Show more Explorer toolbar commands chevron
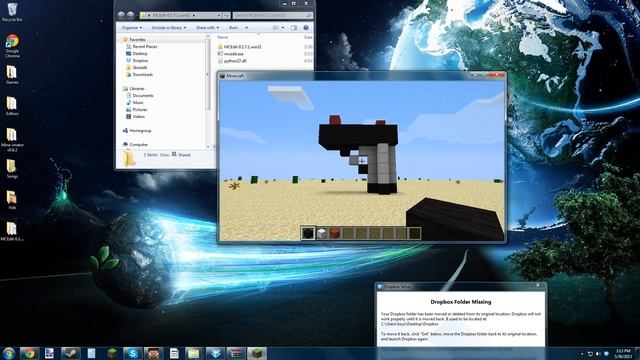 [x=247, y=27]
